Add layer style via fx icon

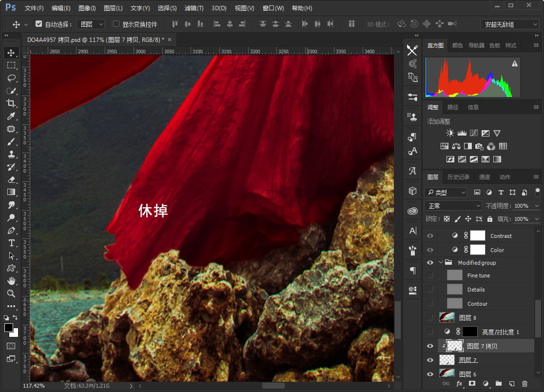459,384
